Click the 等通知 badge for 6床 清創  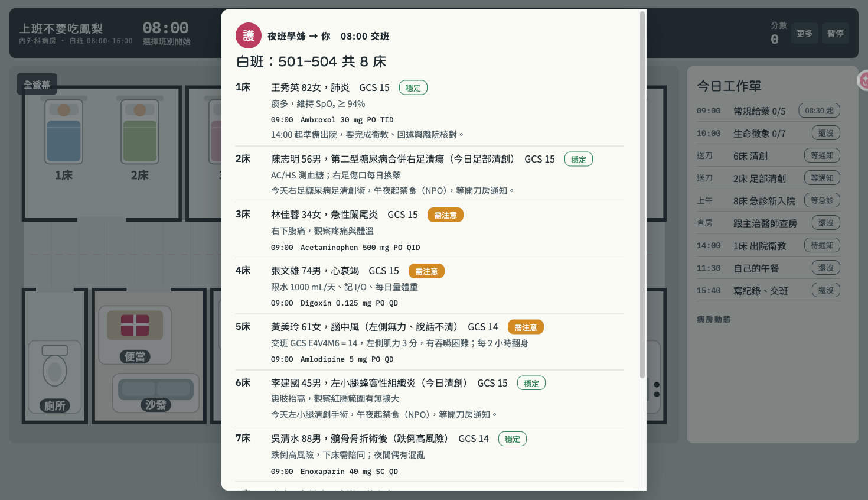tap(822, 155)
